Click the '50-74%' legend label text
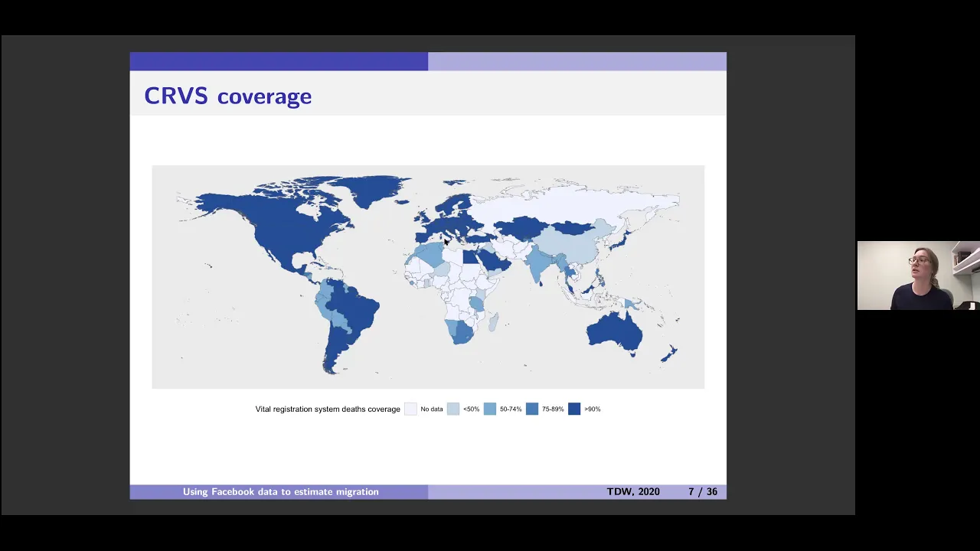980x551 pixels. pos(511,409)
